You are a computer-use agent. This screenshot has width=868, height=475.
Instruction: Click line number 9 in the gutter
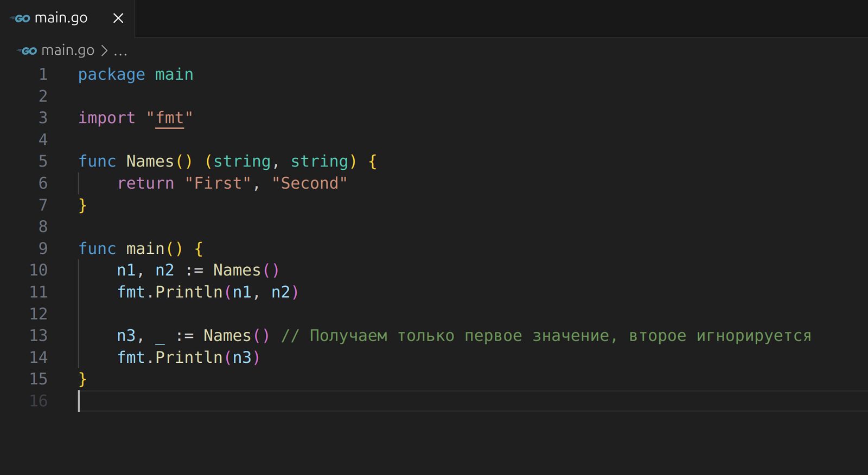[43, 248]
